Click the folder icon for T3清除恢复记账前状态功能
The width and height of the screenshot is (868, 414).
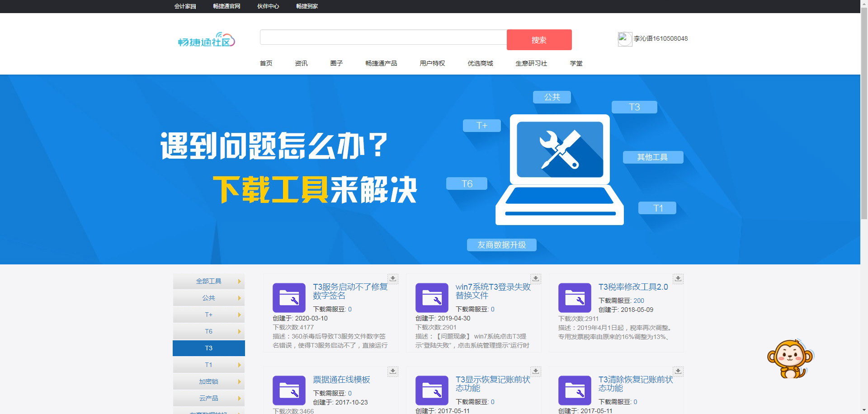(x=575, y=390)
